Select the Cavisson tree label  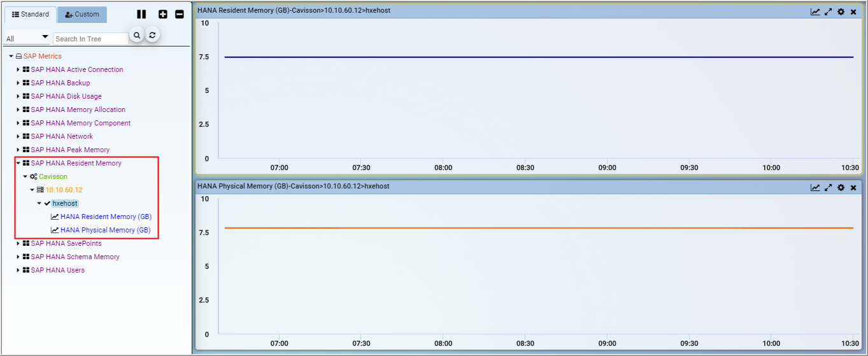coord(53,176)
